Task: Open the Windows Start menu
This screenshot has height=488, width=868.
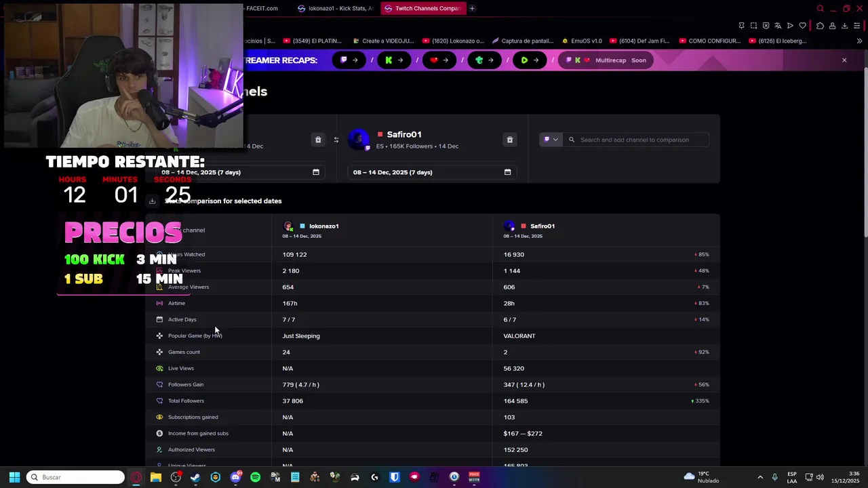Action: click(14, 477)
